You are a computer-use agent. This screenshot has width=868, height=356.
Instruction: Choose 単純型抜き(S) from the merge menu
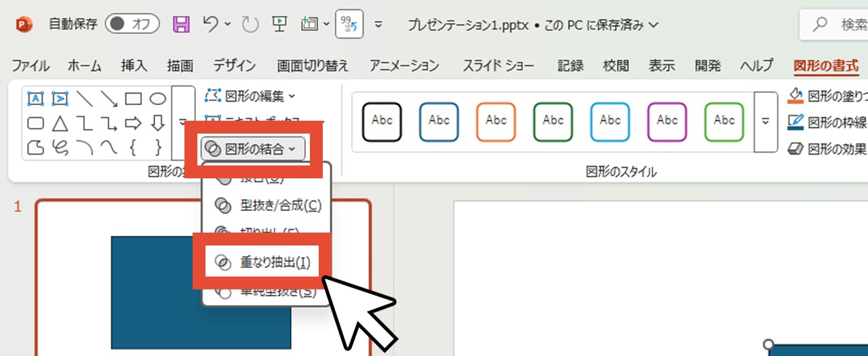[x=268, y=292]
